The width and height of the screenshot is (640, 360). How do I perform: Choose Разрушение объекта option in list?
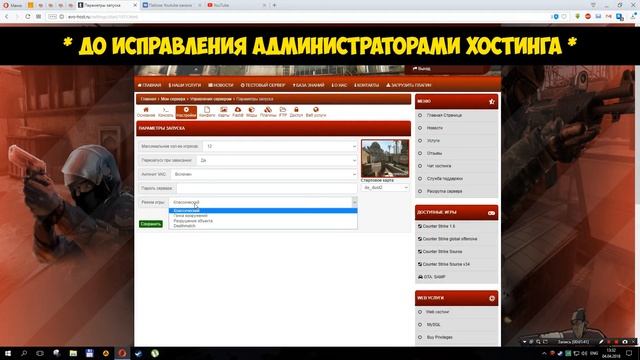pyautogui.click(x=263, y=221)
